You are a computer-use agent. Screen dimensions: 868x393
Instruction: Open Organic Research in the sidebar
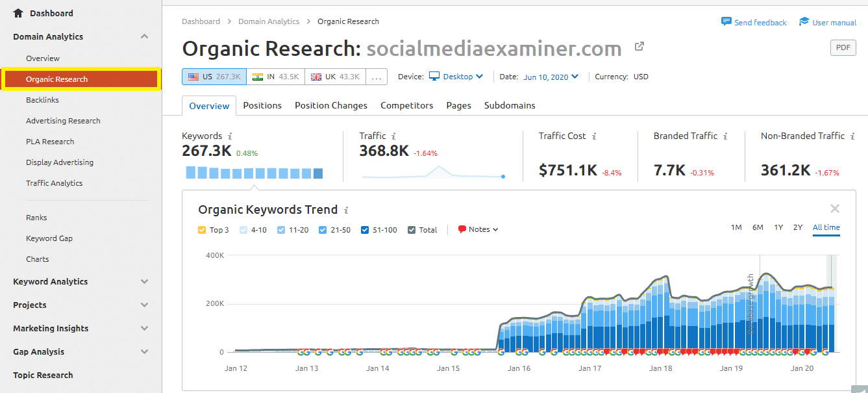pyautogui.click(x=81, y=79)
